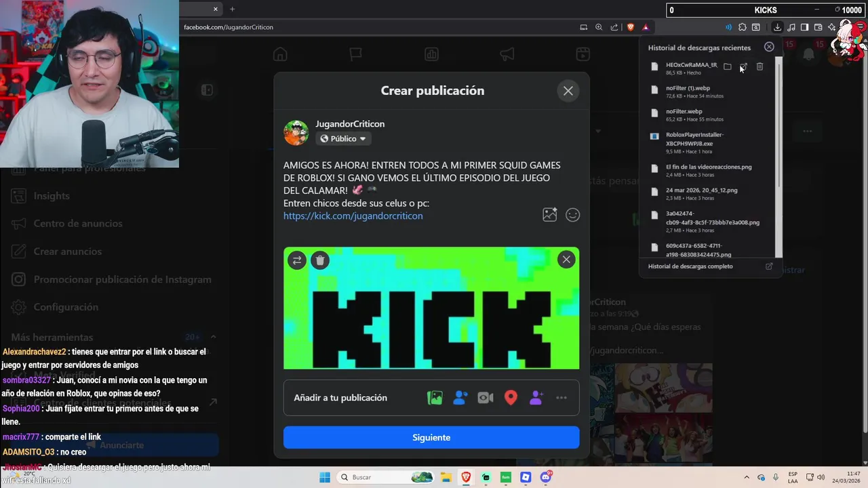The width and height of the screenshot is (868, 488).
Task: Show HEOxCwRaMAA file in folder
Action: pyautogui.click(x=728, y=66)
